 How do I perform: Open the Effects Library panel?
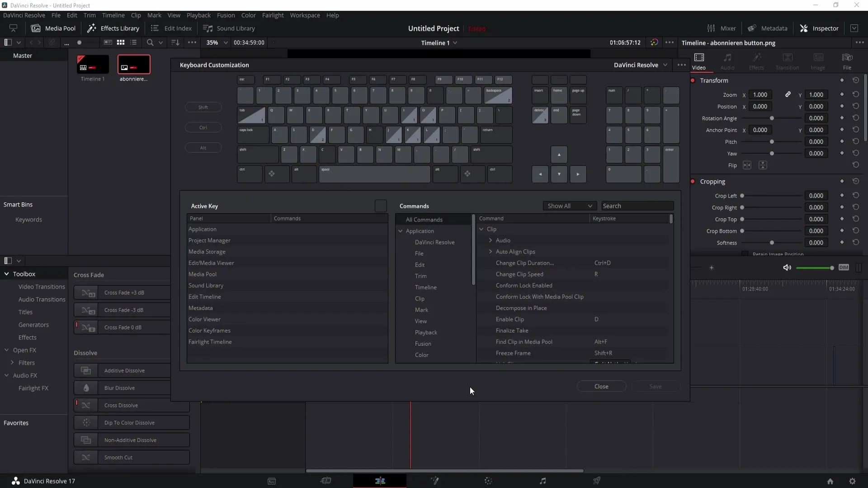(113, 28)
